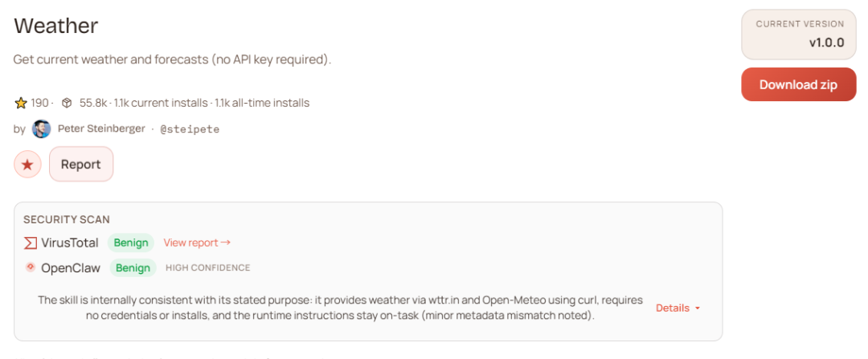Click the package downloads icon

pyautogui.click(x=68, y=103)
